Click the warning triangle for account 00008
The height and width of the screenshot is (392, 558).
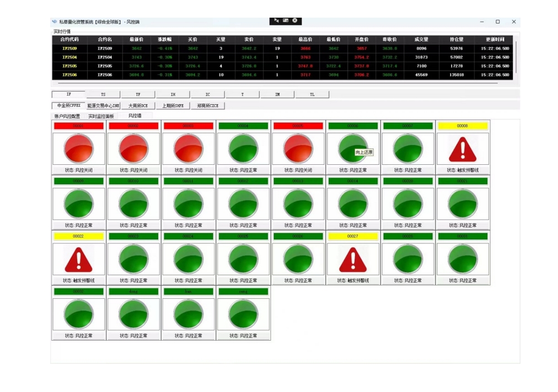coord(463,149)
